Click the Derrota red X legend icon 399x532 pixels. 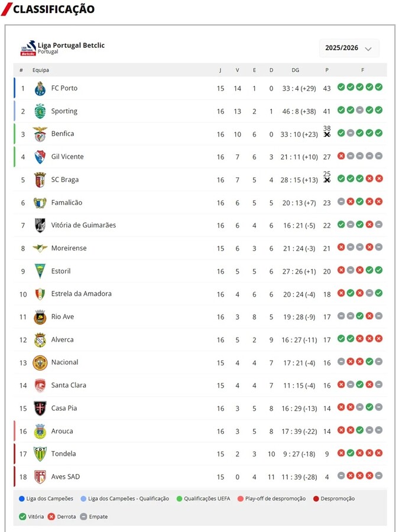pyautogui.click(x=52, y=517)
